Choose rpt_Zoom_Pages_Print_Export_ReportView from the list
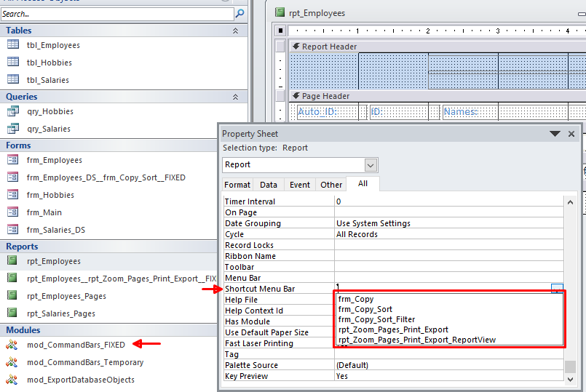The width and height of the screenshot is (586, 392). [x=450, y=340]
